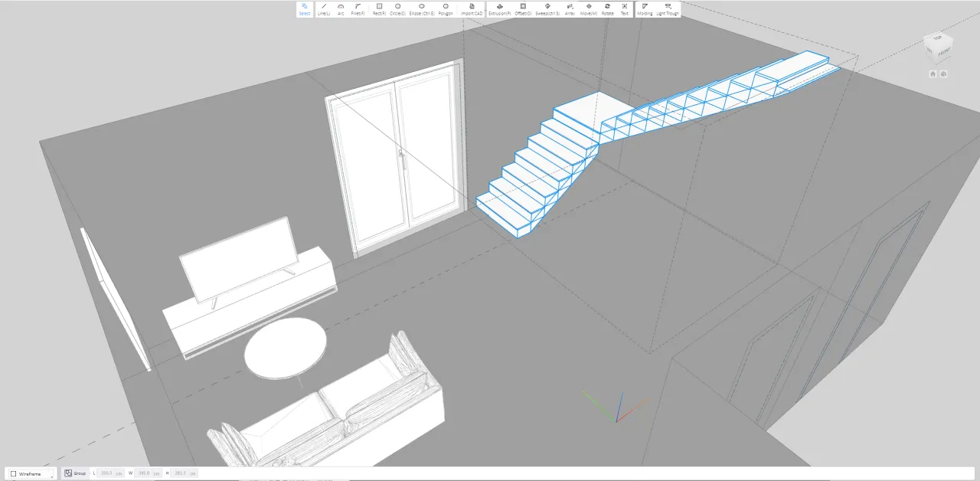980x481 pixels.
Task: Pick the Ellipse tool
Action: point(422,9)
